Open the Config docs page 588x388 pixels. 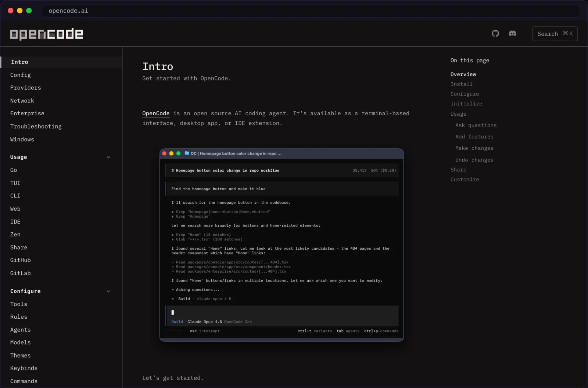click(21, 75)
